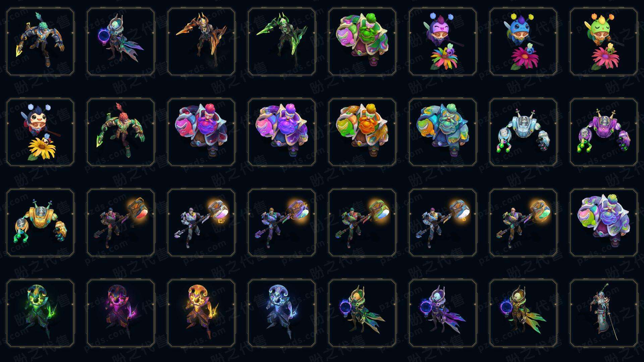The width and height of the screenshot is (644, 362).
Task: Choose the blue bee Teemo with pink flower
Action: pyautogui.click(x=523, y=42)
